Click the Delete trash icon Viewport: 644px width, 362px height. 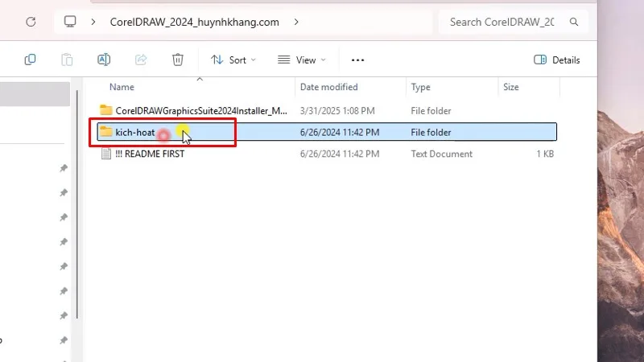pyautogui.click(x=178, y=60)
